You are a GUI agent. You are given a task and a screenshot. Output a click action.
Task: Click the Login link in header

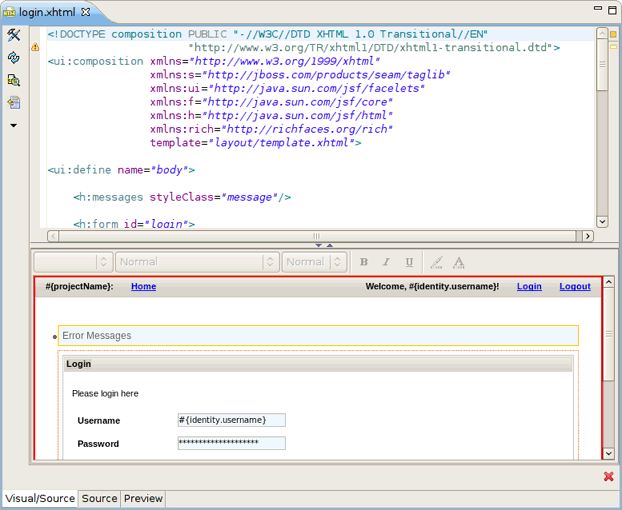tap(529, 286)
